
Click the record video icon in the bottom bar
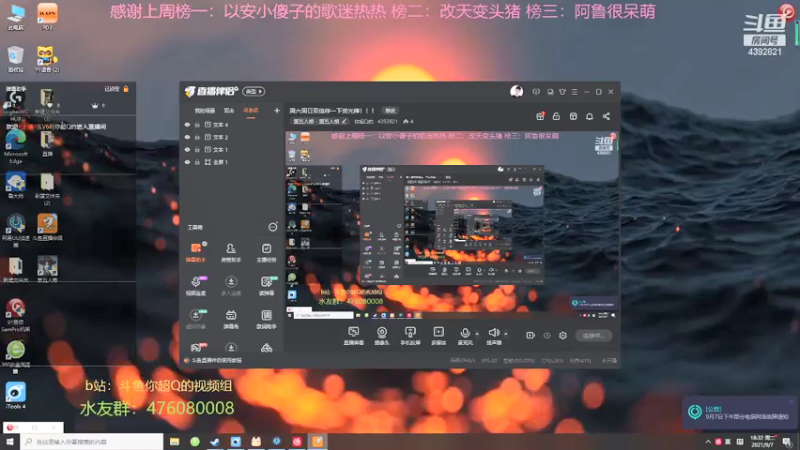click(531, 335)
